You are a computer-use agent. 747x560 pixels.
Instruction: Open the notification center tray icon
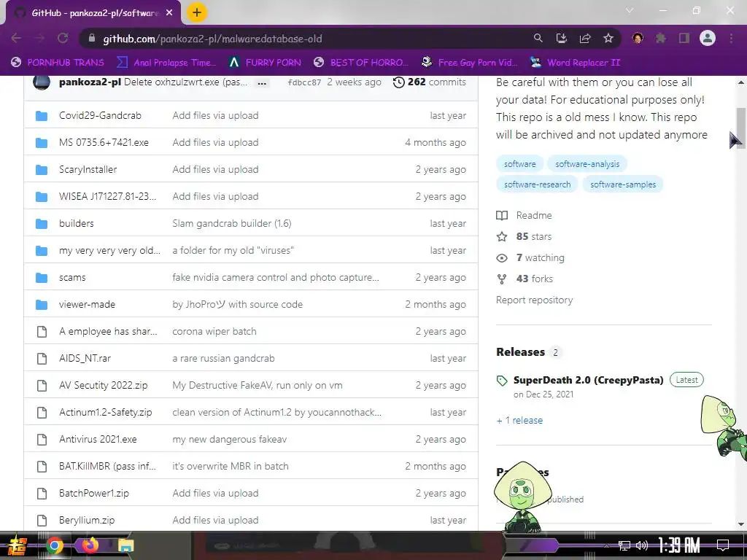click(x=723, y=545)
